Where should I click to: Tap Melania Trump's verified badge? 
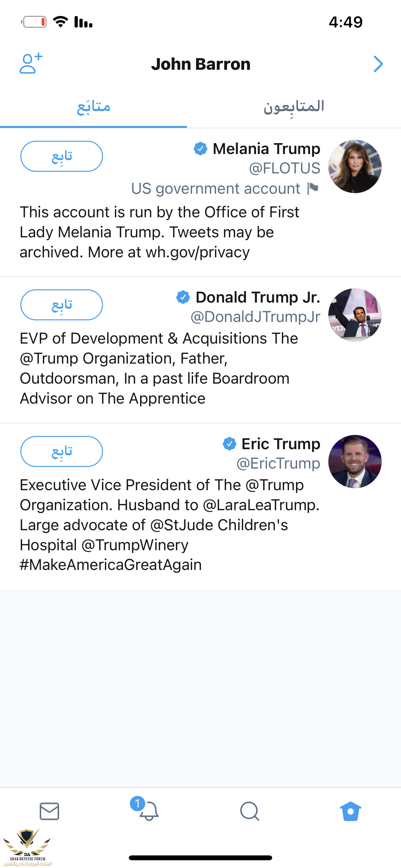tap(200, 149)
